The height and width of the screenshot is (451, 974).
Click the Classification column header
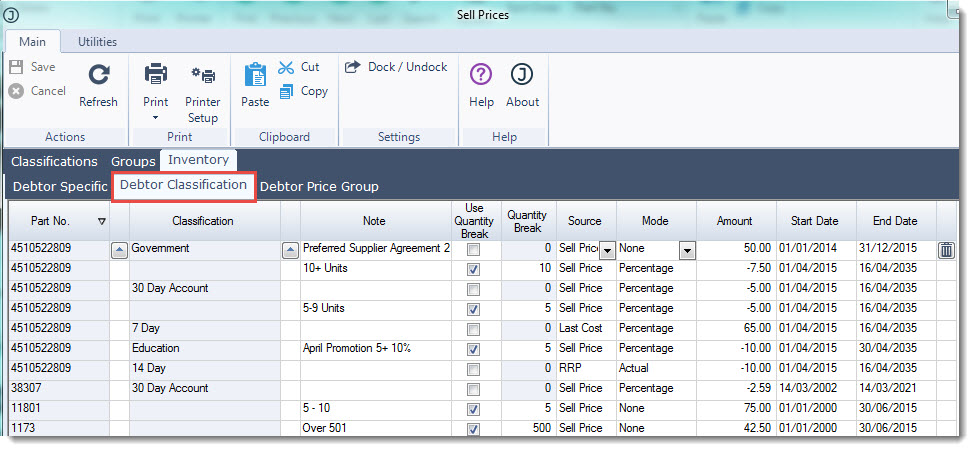point(203,221)
